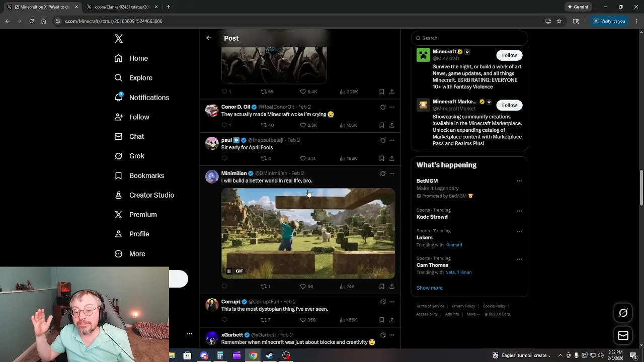644x362 pixels.
Task: Reply to Minimilian's post
Action: coord(224,287)
